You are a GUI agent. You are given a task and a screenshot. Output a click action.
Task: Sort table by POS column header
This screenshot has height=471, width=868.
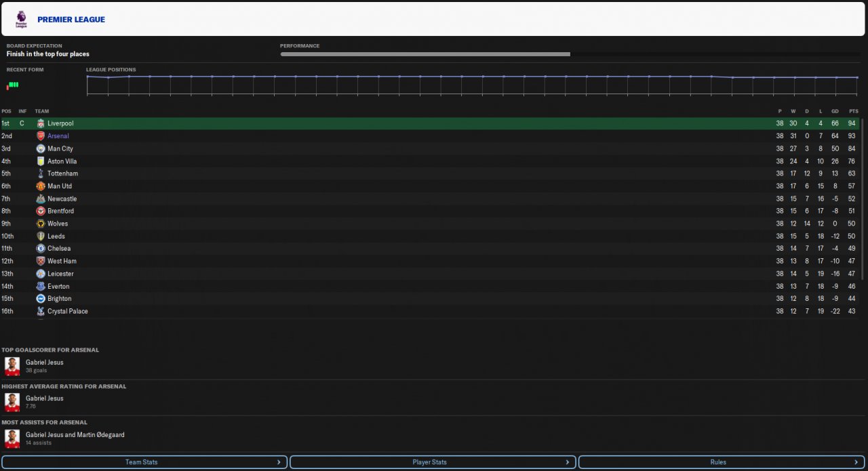6,111
